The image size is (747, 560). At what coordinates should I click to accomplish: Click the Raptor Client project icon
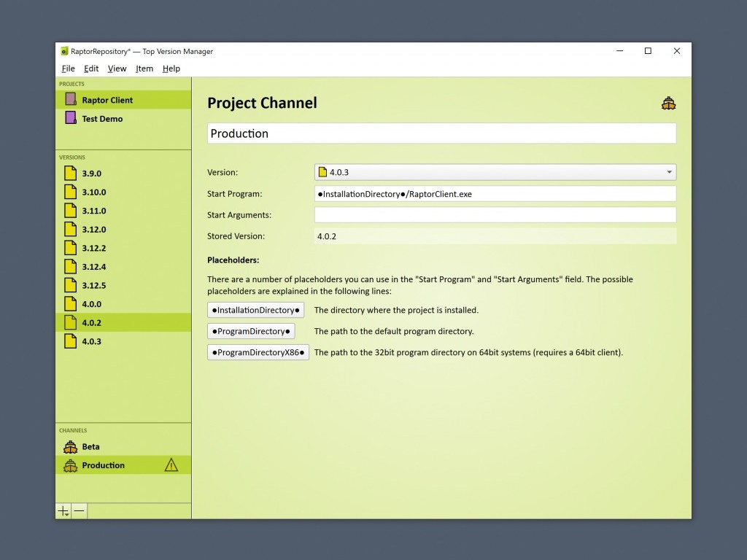[71, 100]
